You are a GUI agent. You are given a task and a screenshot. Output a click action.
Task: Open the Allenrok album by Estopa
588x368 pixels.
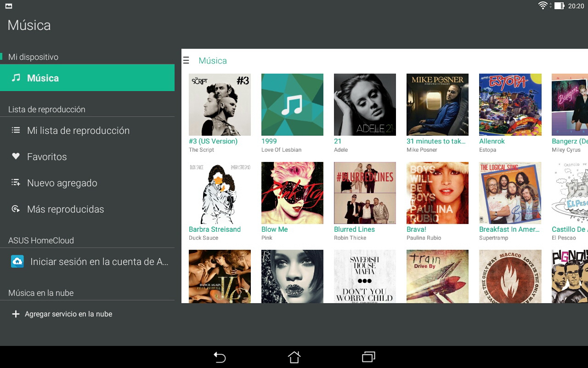(x=510, y=104)
